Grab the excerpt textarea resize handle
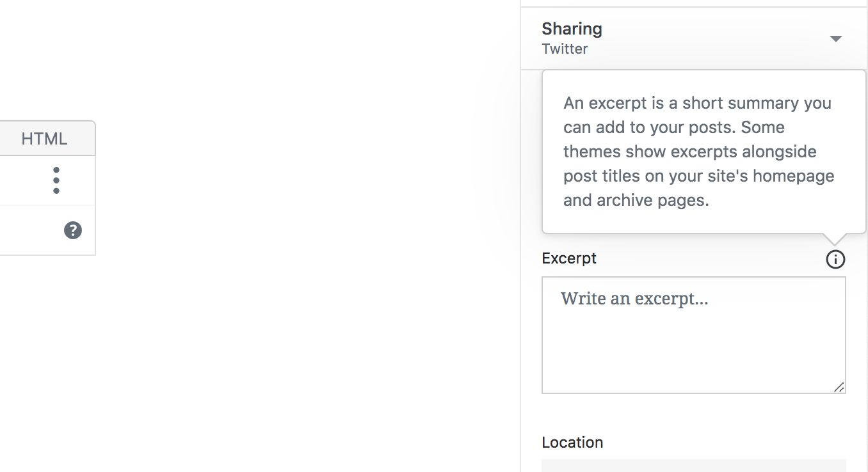The height and width of the screenshot is (472, 868). click(x=839, y=387)
